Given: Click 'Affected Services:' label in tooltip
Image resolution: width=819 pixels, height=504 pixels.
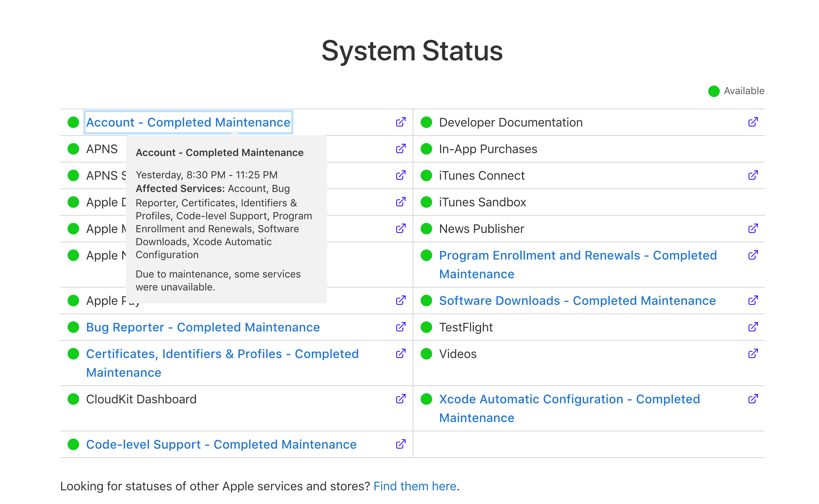Looking at the screenshot, I should point(180,188).
